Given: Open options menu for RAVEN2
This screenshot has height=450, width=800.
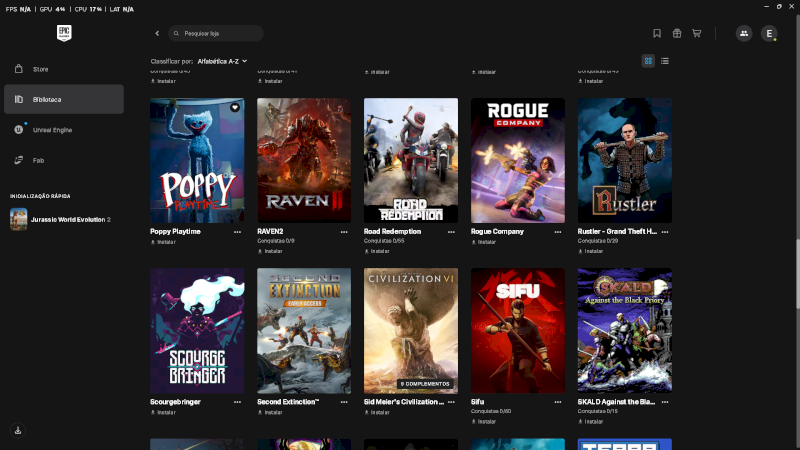Looking at the screenshot, I should click(x=344, y=232).
